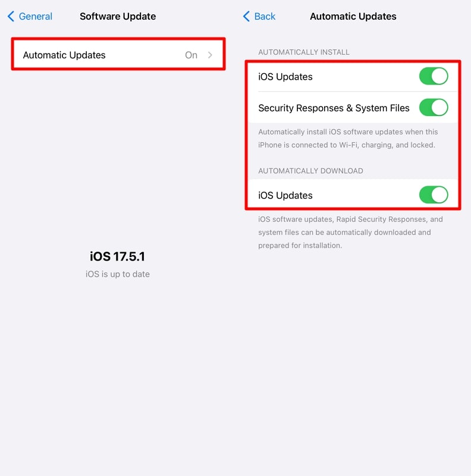Click the iOS is up to date status
471x476 pixels.
(117, 274)
